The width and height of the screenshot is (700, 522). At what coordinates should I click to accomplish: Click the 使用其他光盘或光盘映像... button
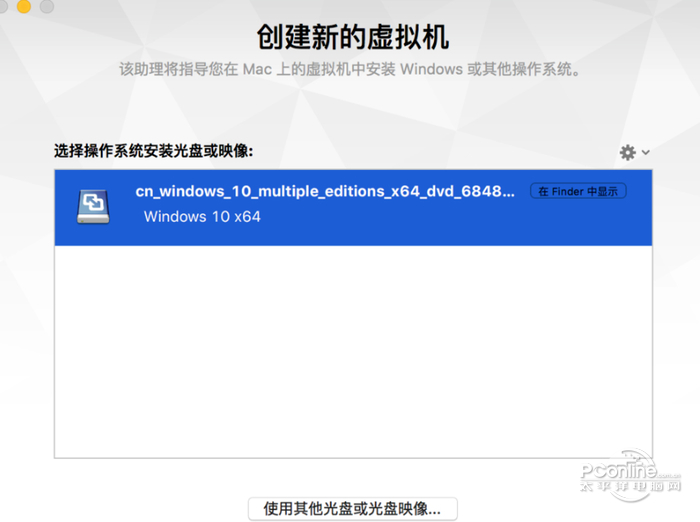pyautogui.click(x=352, y=509)
